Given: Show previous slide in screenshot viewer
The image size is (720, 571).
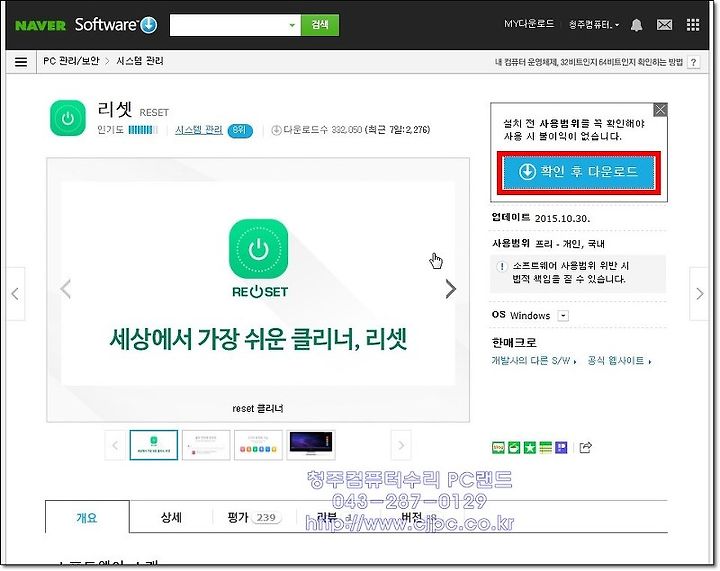Looking at the screenshot, I should coord(66,289).
